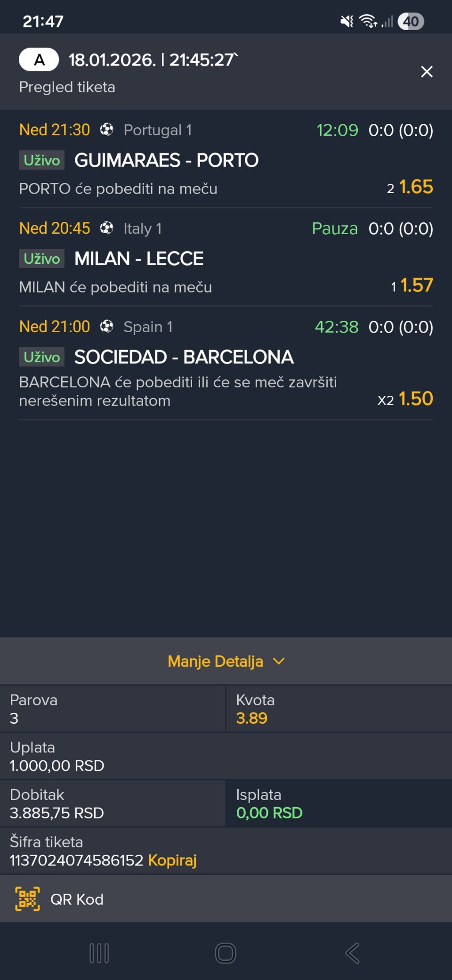Tap the soccer ball icon beside Spain 1
This screenshot has height=980, width=452.
click(x=107, y=327)
